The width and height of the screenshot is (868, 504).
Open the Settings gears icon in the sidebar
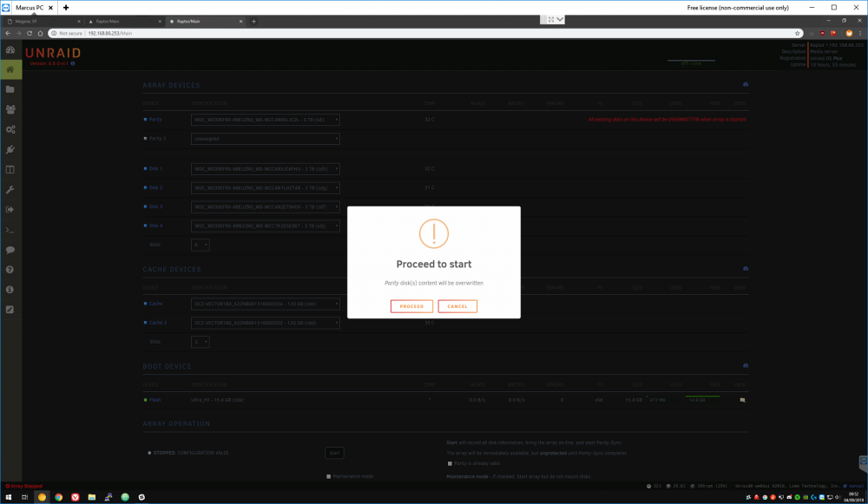click(10, 129)
